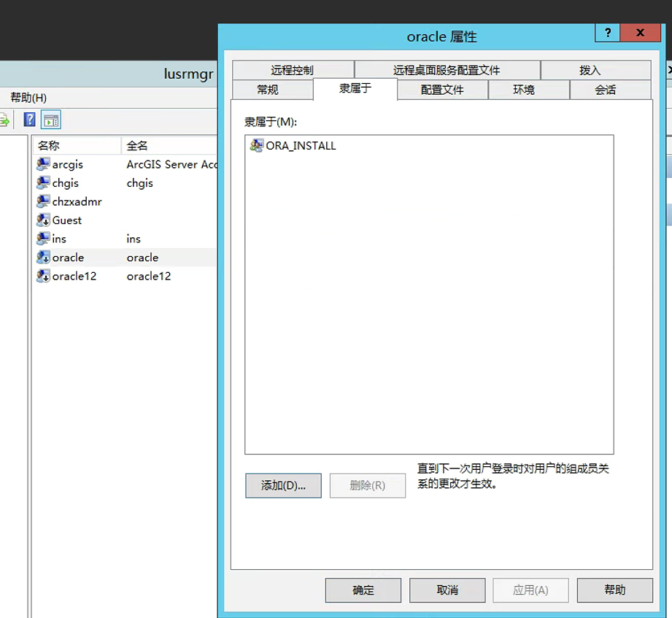
Task: Click the ins user account icon
Action: click(44, 239)
